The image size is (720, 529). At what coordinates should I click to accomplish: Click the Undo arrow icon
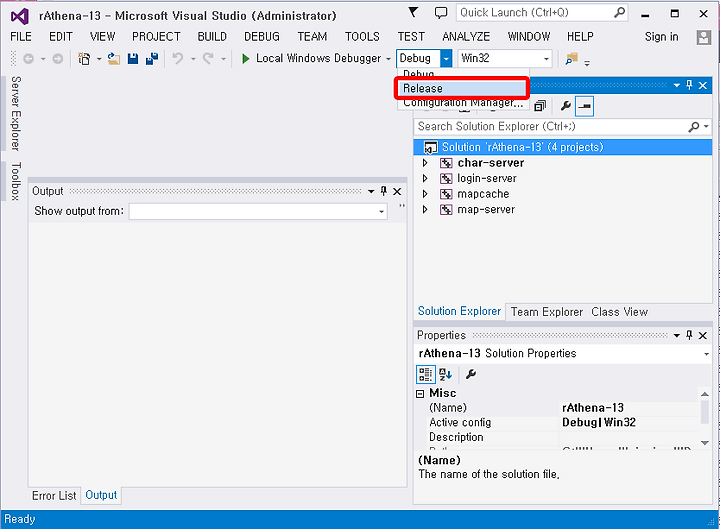[178, 58]
